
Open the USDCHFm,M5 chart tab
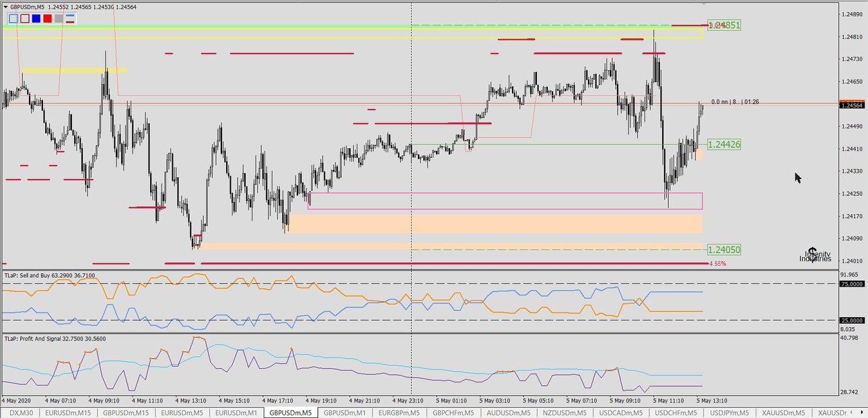tap(676, 413)
